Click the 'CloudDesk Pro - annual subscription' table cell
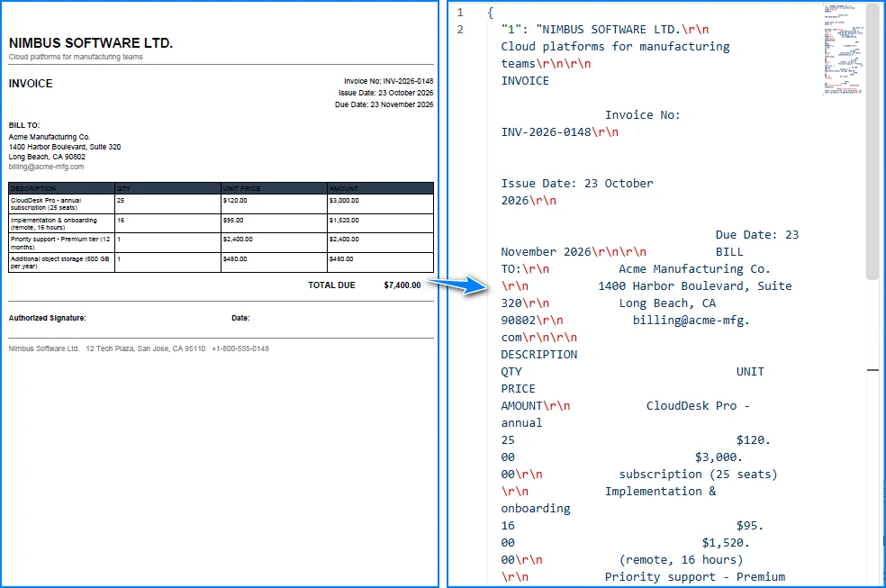This screenshot has width=886, height=588. pyautogui.click(x=61, y=204)
